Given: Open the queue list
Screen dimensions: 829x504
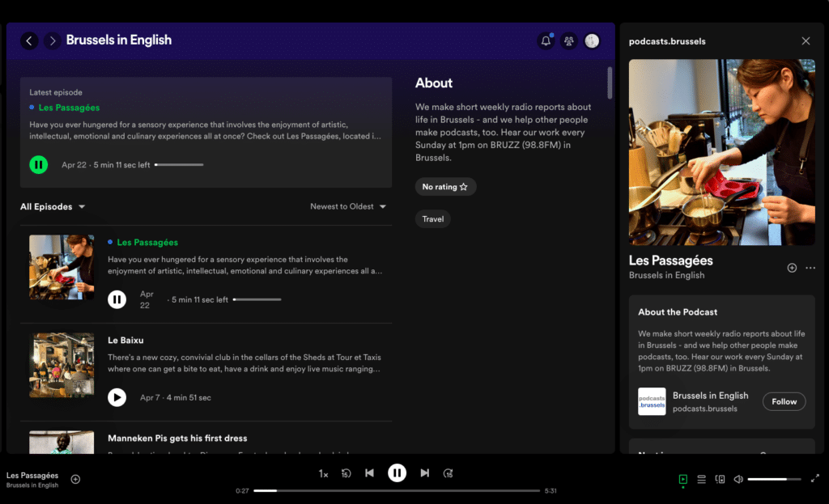Looking at the screenshot, I should (702, 479).
